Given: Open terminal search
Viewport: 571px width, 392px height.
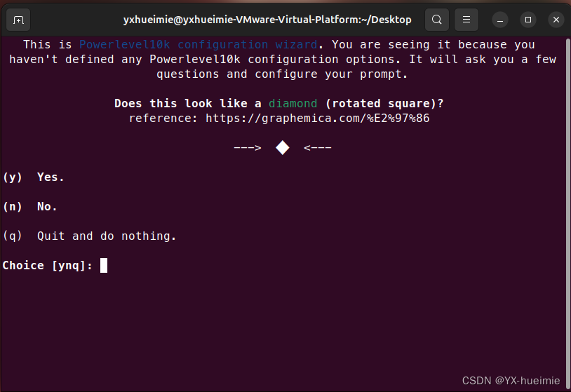Looking at the screenshot, I should (x=437, y=20).
